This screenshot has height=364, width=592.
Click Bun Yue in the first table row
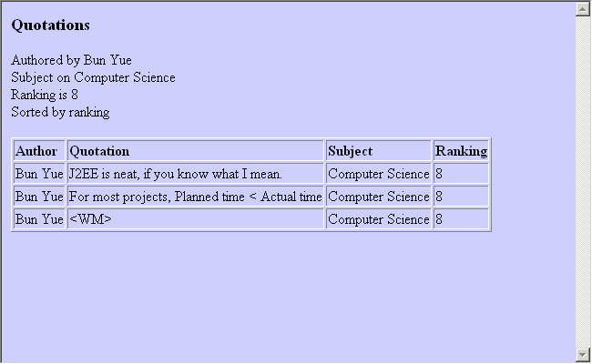(39, 174)
